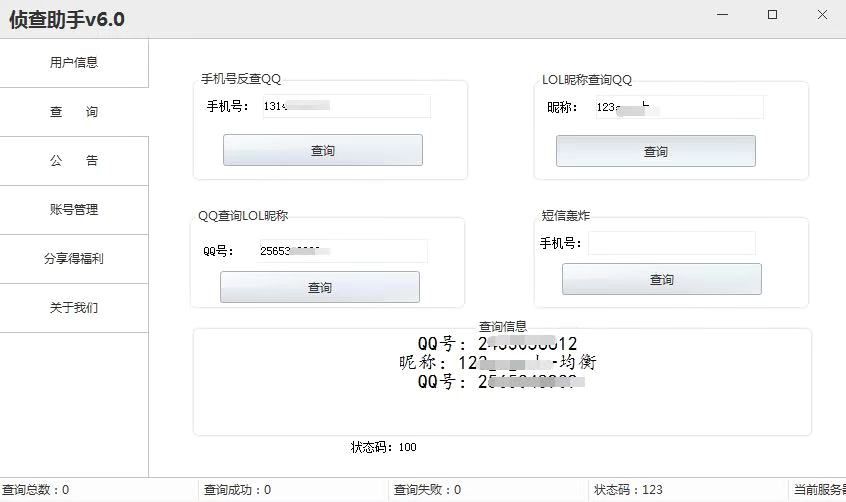Open the 用户信息 sidebar tab
This screenshot has height=502, width=846.
coord(74,63)
